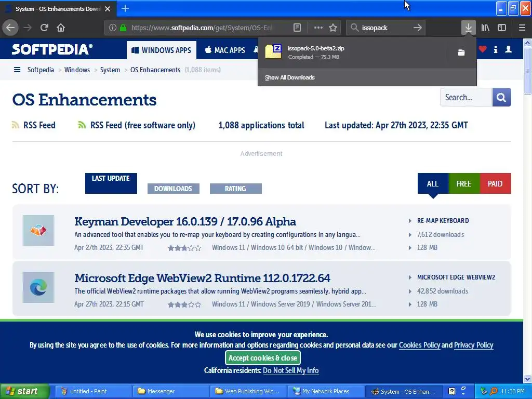Click the page scrollbar up arrow
532x399 pixels.
coord(528,43)
